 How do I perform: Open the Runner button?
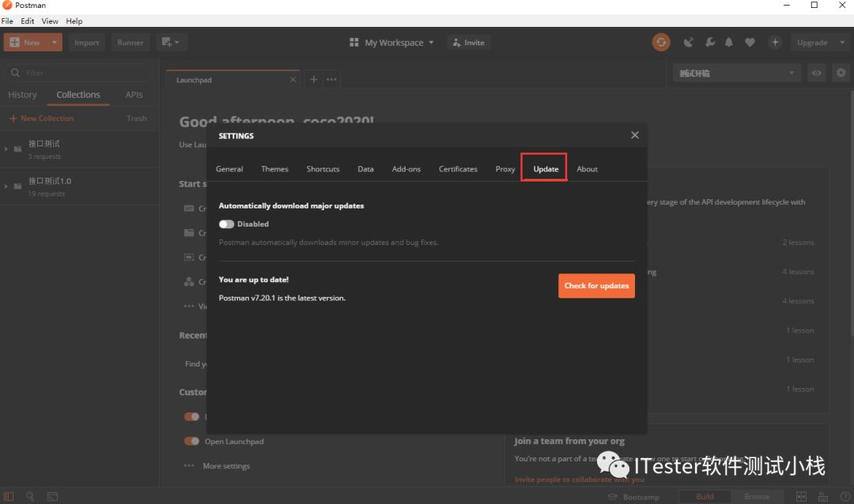tap(130, 42)
